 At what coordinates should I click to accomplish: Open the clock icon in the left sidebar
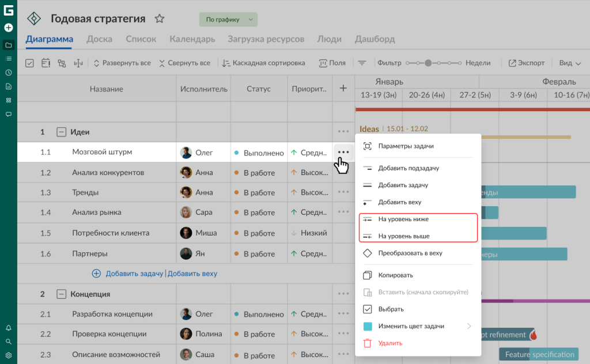[9, 73]
